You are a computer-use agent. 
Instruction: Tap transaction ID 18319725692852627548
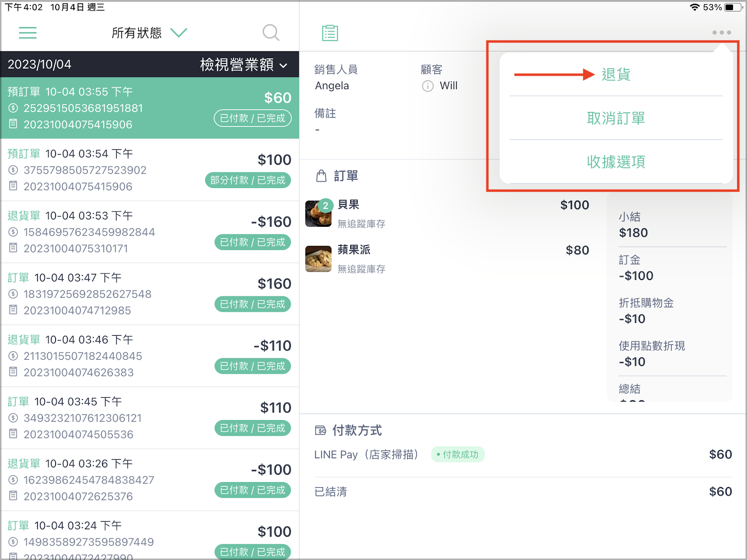click(x=87, y=294)
